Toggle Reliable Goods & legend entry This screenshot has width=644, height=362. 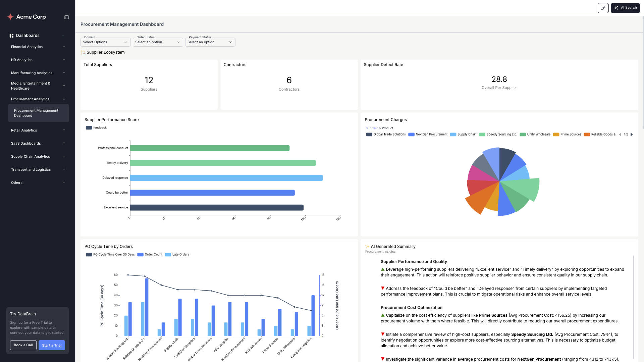[x=600, y=135]
